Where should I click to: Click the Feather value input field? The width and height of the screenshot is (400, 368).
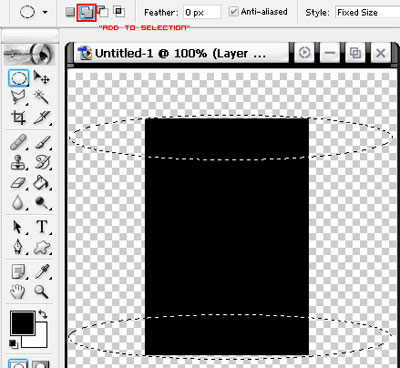(x=202, y=13)
